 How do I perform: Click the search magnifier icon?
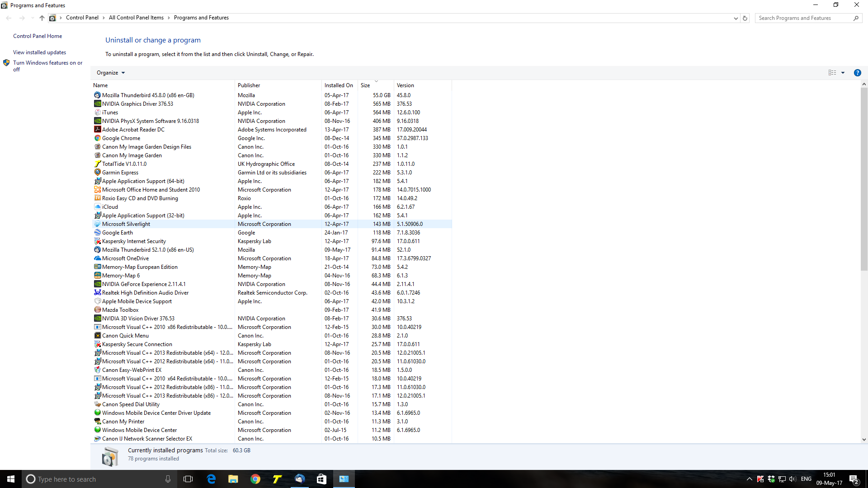point(856,18)
